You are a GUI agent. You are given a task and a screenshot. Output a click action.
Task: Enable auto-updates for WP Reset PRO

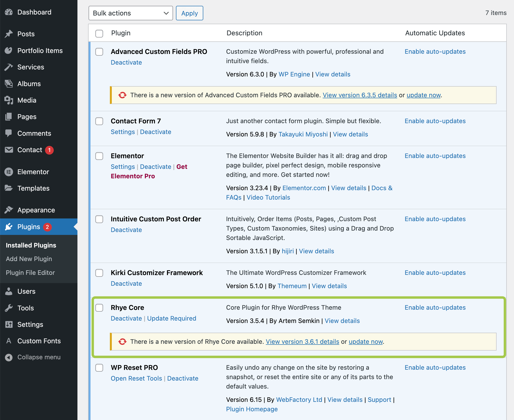point(435,367)
